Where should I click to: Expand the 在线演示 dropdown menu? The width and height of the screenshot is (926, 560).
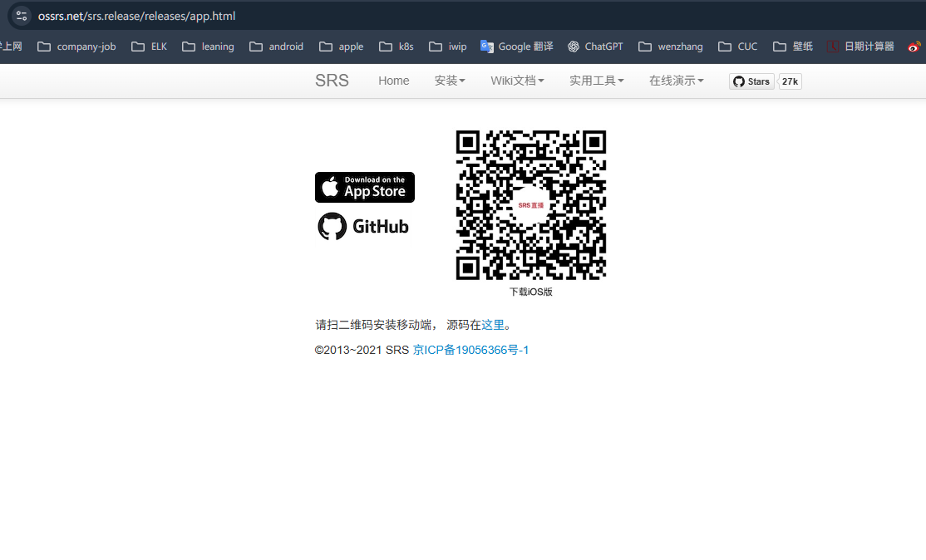[x=676, y=81]
